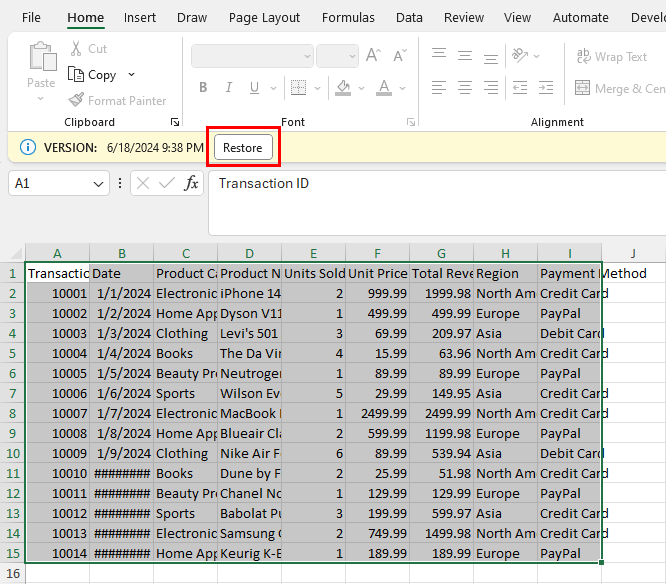This screenshot has height=584, width=666.
Task: Click the cell with 2499.99 unit price
Action: coord(378,413)
